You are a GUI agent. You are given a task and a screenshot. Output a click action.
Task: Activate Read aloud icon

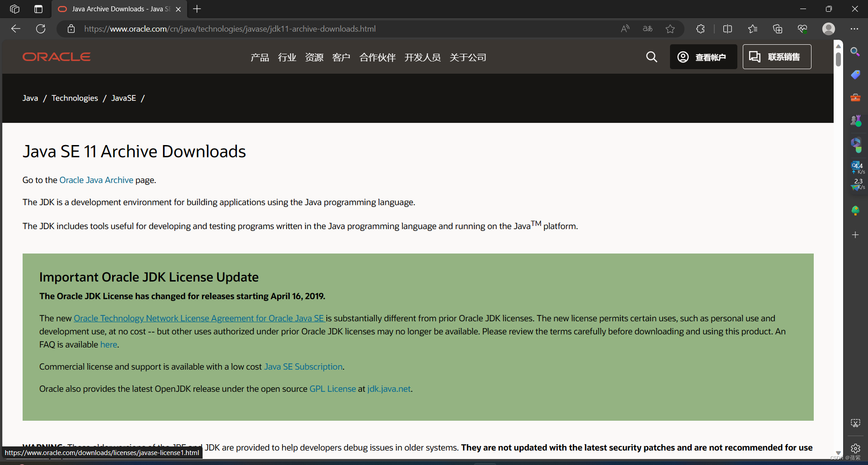coord(625,29)
